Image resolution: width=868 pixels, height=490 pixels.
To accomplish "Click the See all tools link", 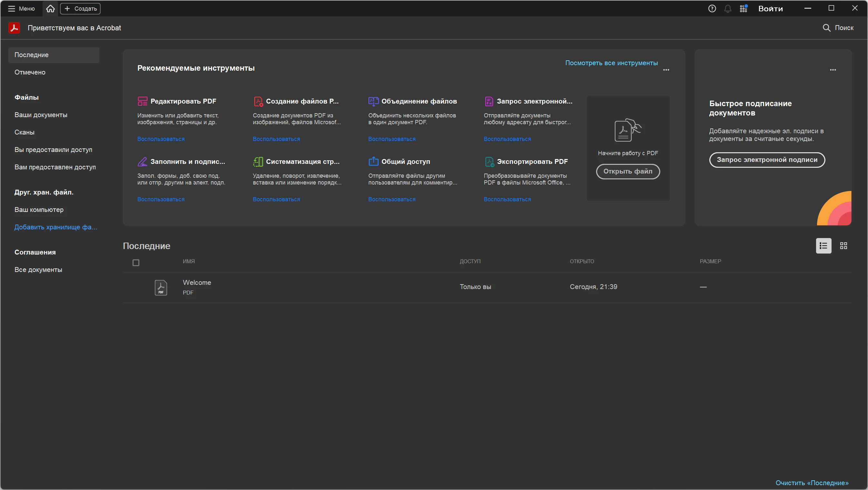I will [611, 63].
